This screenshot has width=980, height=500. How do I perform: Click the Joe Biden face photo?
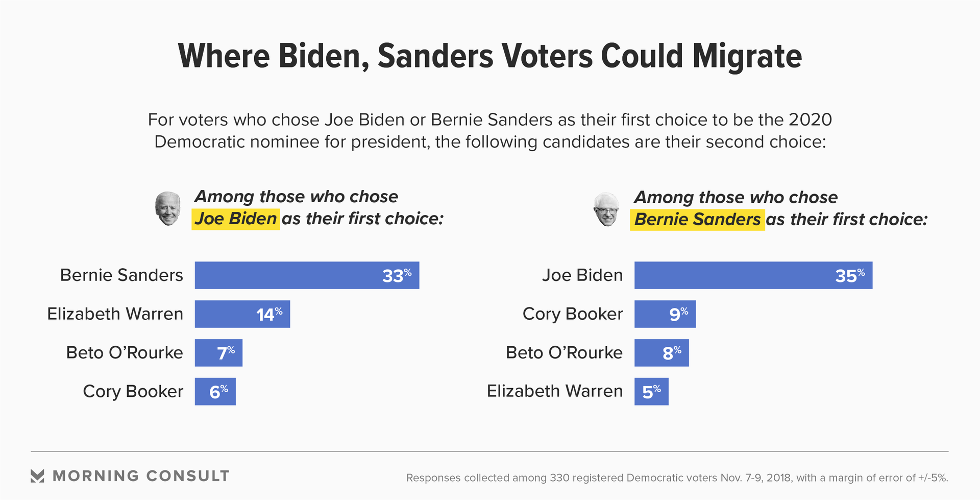pos(168,208)
